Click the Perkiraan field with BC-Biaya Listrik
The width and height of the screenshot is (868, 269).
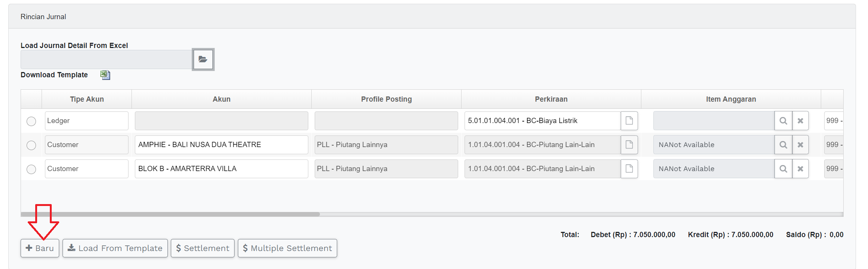pos(542,121)
